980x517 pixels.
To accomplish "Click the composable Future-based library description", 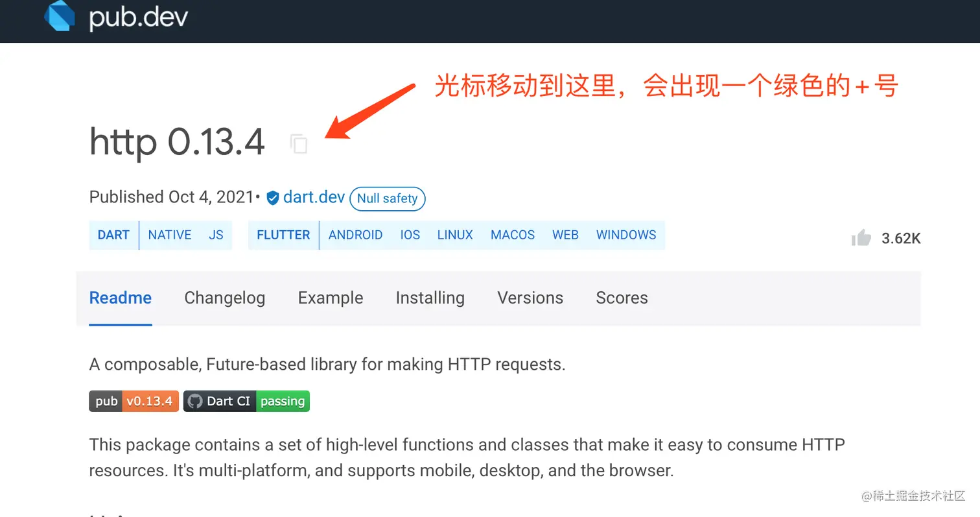I will (x=327, y=365).
